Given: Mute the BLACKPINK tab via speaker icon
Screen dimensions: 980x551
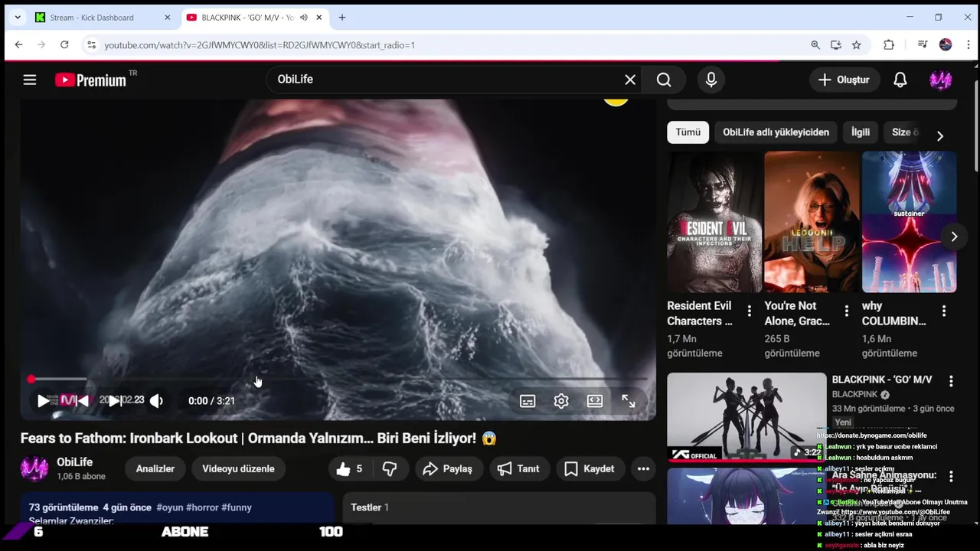Looking at the screenshot, I should (304, 18).
